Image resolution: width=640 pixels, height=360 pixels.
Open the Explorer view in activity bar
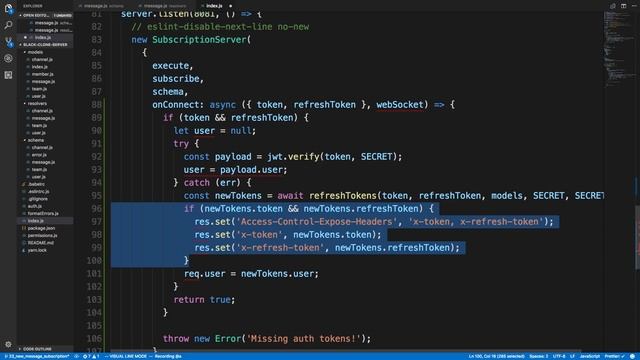[x=8, y=9]
